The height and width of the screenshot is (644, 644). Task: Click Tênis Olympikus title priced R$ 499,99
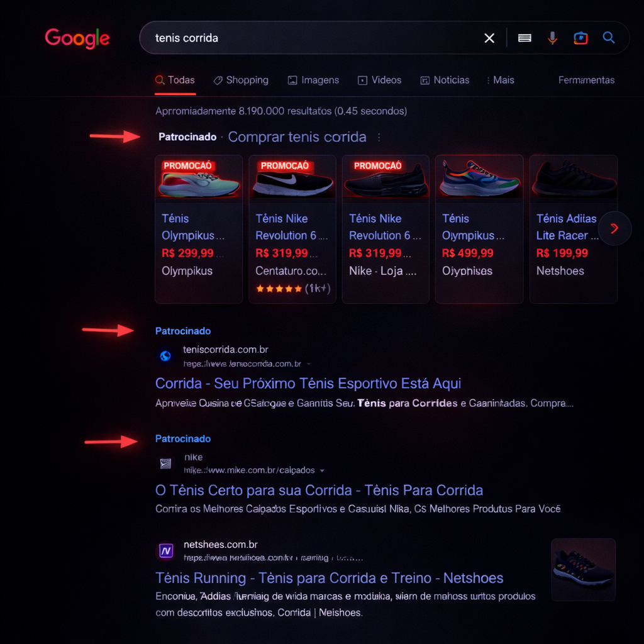pyautogui.click(x=473, y=226)
